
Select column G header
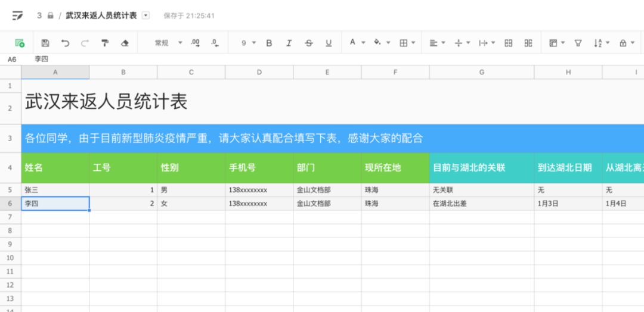482,72
